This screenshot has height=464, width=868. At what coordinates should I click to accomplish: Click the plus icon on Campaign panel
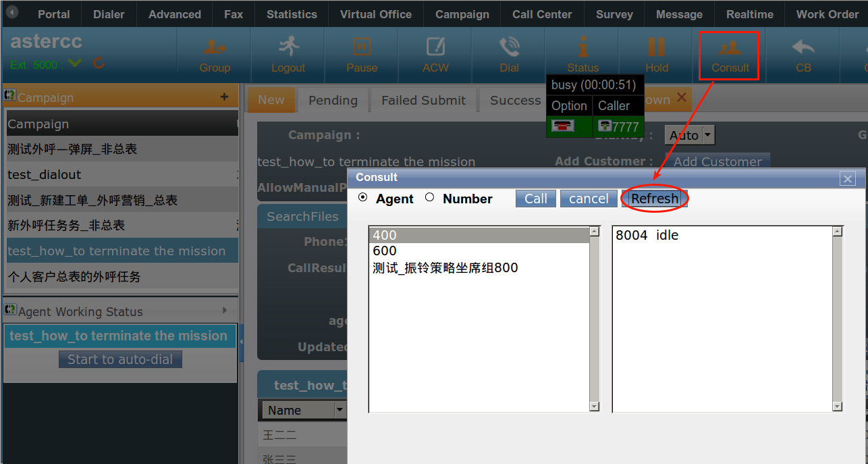click(224, 97)
